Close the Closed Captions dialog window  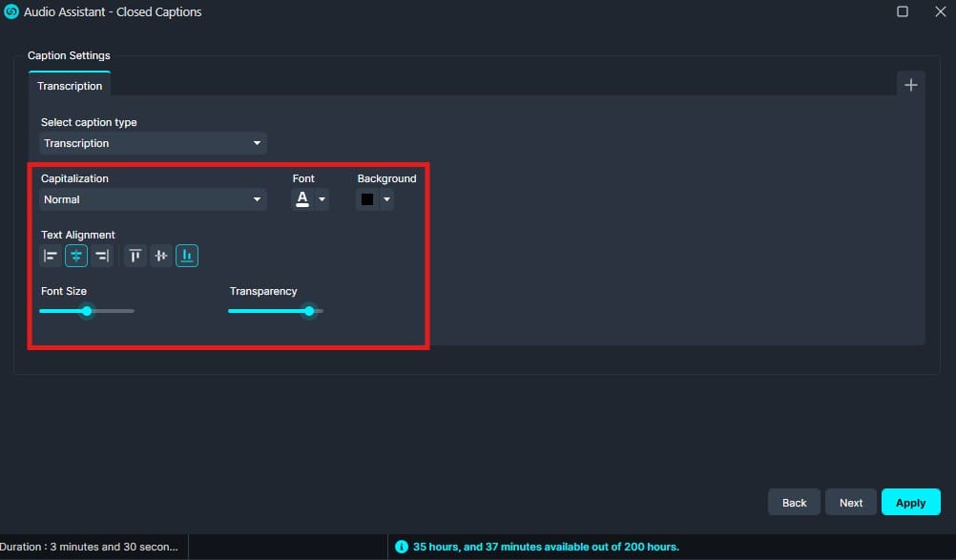coord(939,12)
